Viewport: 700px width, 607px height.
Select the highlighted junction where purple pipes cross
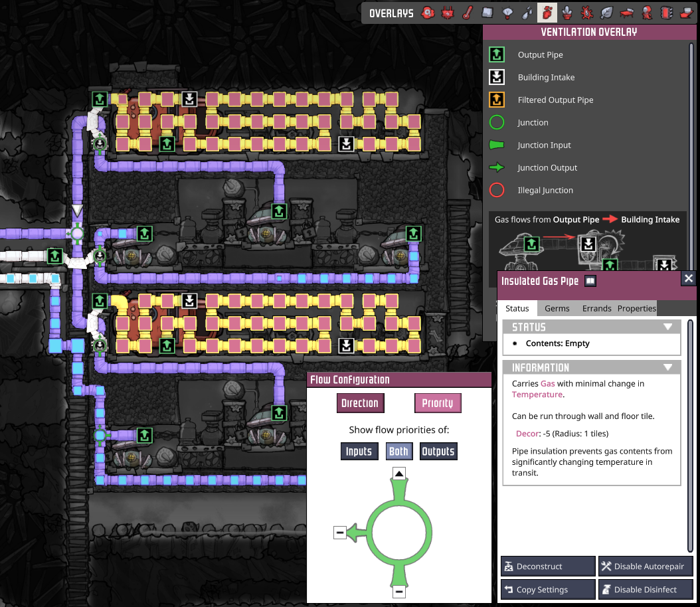tap(77, 233)
